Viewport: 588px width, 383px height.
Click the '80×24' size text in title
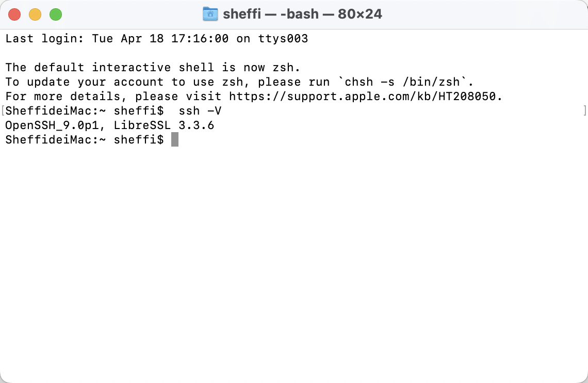pyautogui.click(x=360, y=14)
